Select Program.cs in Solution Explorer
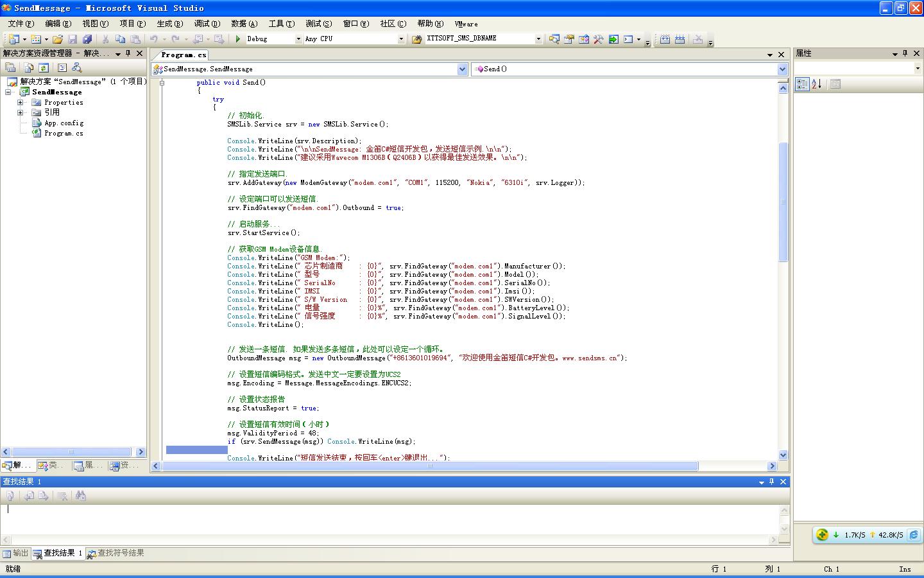 point(64,134)
